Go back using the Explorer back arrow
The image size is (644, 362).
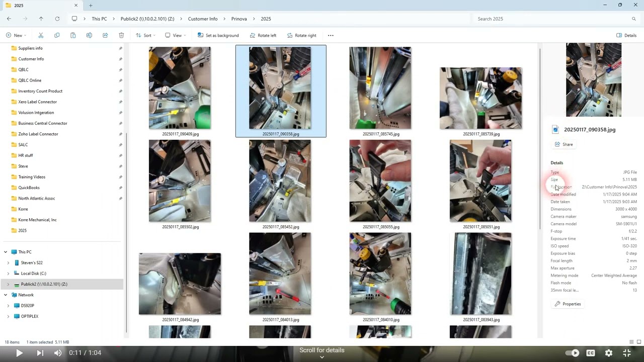(x=9, y=19)
